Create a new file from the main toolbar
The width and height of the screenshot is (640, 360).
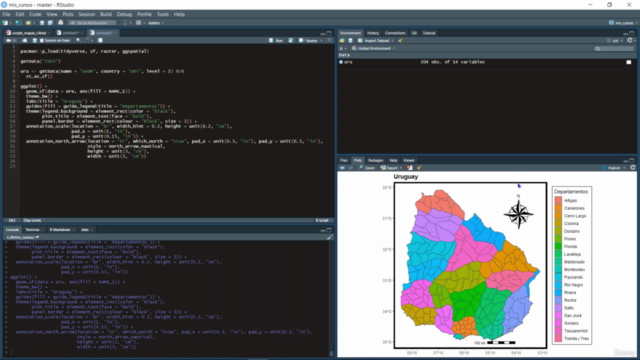[x=5, y=23]
